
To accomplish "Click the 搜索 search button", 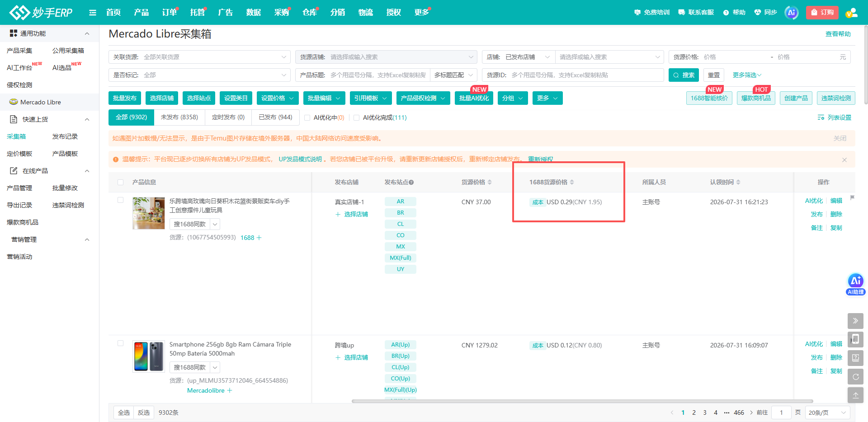I will click(x=684, y=75).
